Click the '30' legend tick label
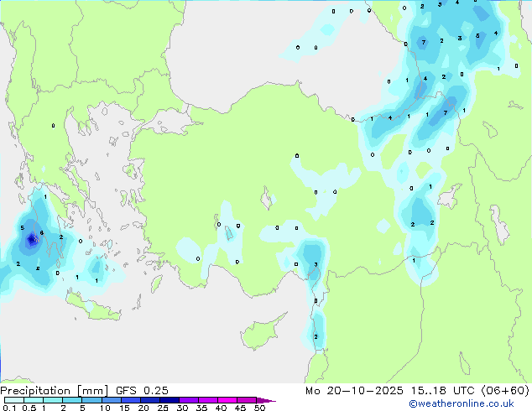 click(x=182, y=408)
